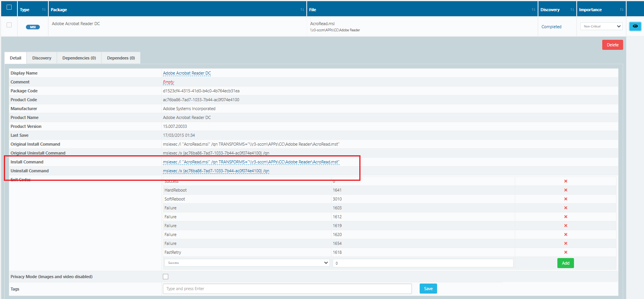The image size is (644, 299).
Task: Click the exit code value 1618
Action: [337, 252]
